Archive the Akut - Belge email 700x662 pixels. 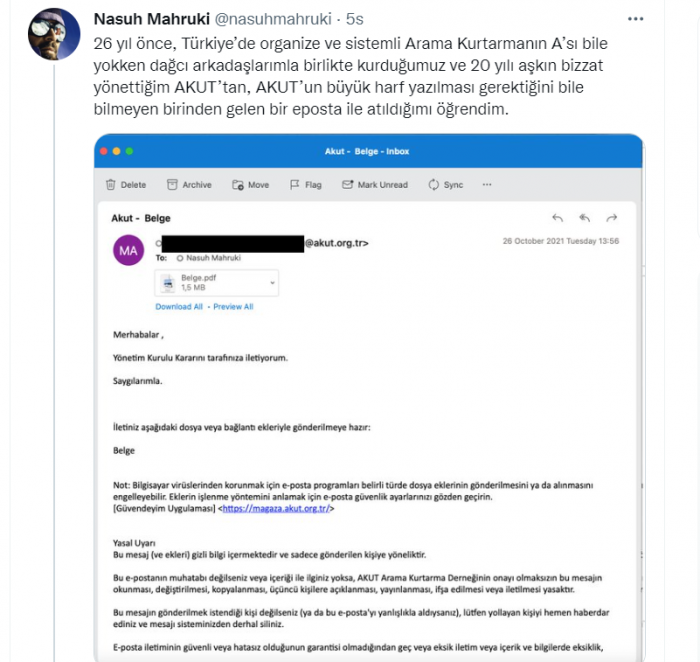(x=173, y=185)
